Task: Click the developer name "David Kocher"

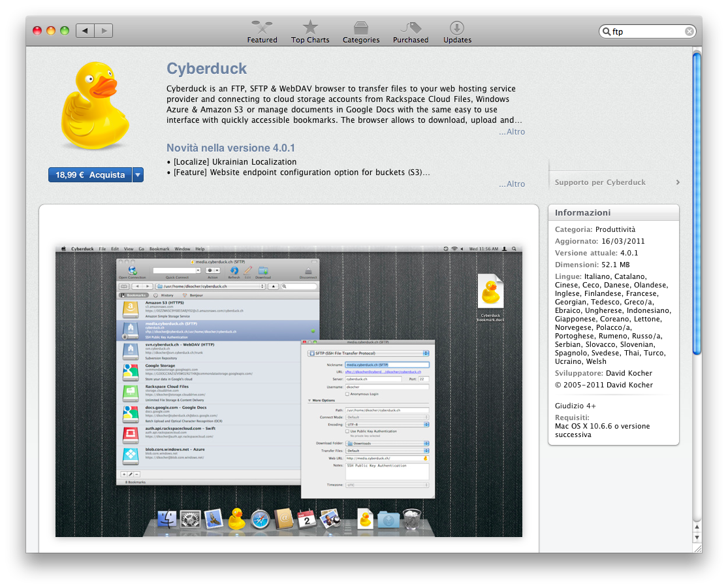Action: pos(629,373)
